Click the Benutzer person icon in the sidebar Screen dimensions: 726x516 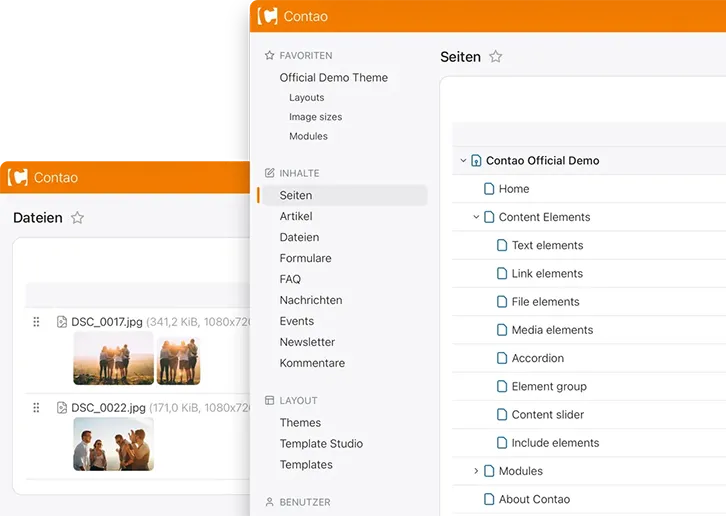(x=269, y=502)
